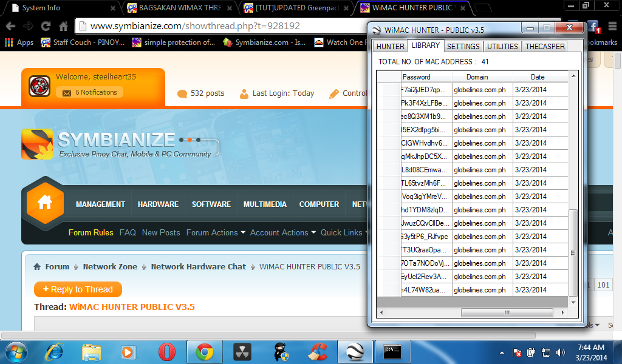Click the steelheart35 user avatar
Image resolution: width=622 pixels, height=364 pixels.
click(x=39, y=86)
